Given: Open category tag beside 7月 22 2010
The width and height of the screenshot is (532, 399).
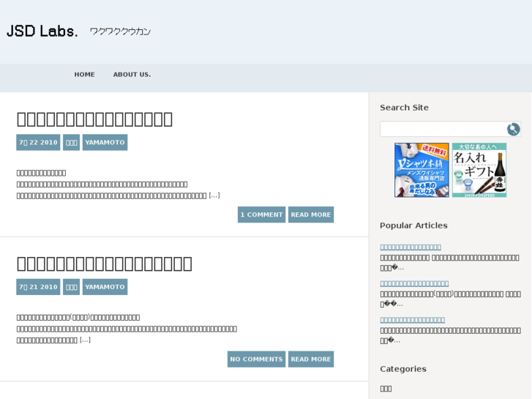Looking at the screenshot, I should click(71, 142).
